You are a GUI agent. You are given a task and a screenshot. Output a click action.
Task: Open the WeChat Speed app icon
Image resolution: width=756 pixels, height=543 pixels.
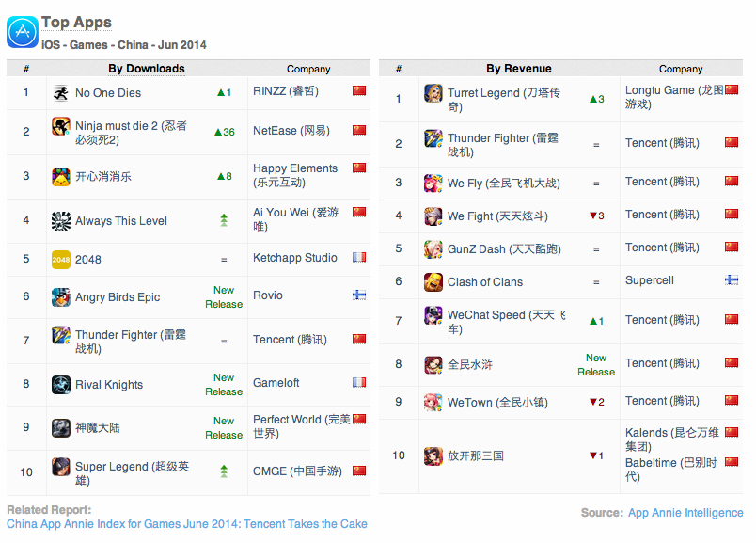click(x=433, y=315)
